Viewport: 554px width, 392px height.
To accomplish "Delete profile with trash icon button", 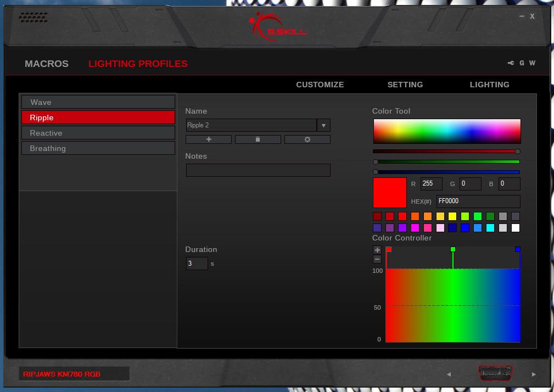I will (258, 139).
